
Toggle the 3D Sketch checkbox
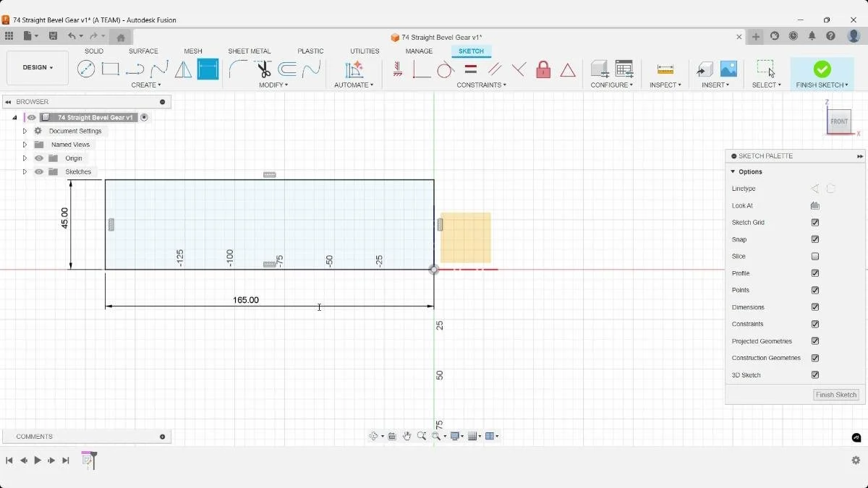(x=815, y=375)
